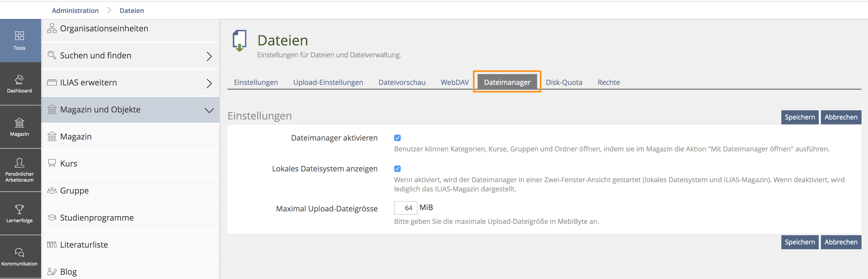
Task: Click the top Speichern button
Action: (799, 117)
